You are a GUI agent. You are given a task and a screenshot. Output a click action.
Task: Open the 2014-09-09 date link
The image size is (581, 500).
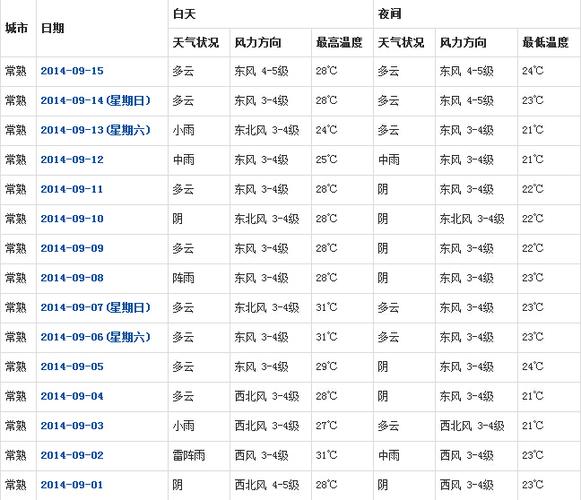72,249
